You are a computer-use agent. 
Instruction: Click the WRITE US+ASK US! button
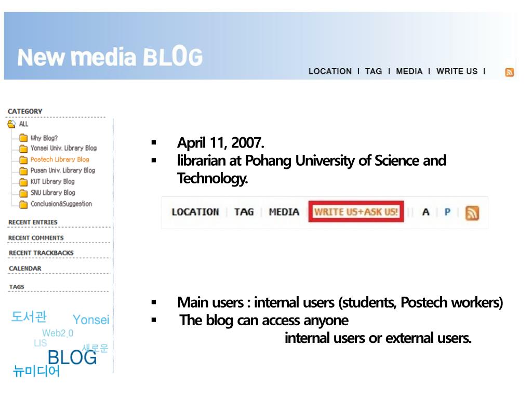(x=356, y=212)
